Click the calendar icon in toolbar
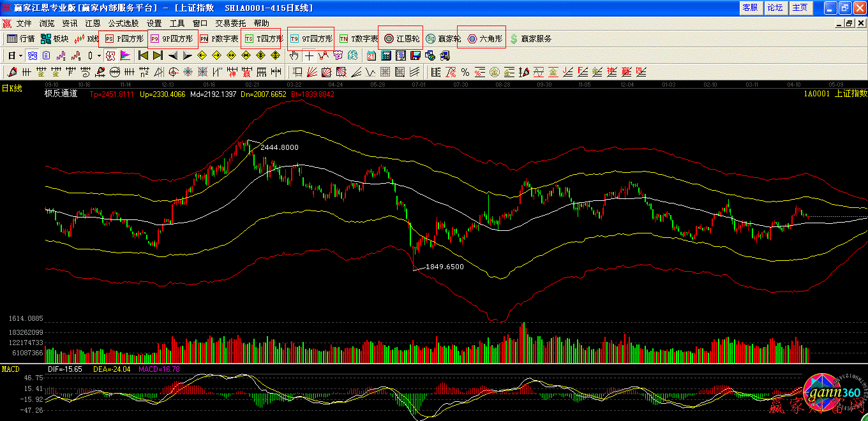The image size is (868, 421). (371, 55)
